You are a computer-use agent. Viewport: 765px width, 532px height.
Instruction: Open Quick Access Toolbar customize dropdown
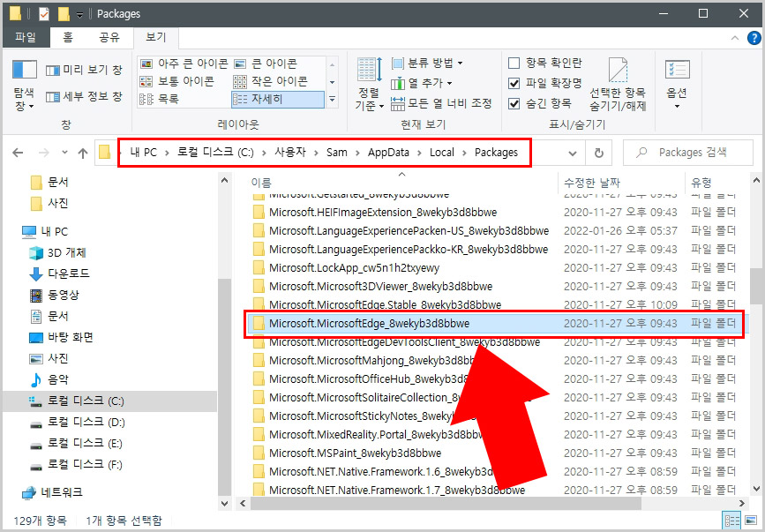pos(79,14)
